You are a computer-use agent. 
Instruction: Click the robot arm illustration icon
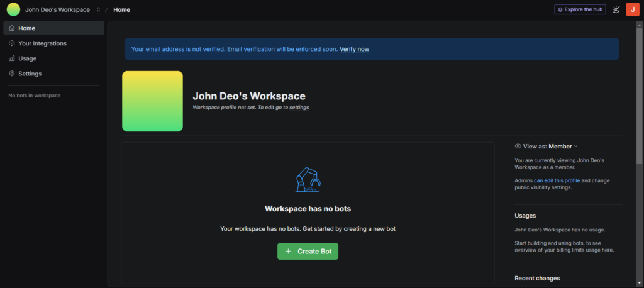coord(308,180)
